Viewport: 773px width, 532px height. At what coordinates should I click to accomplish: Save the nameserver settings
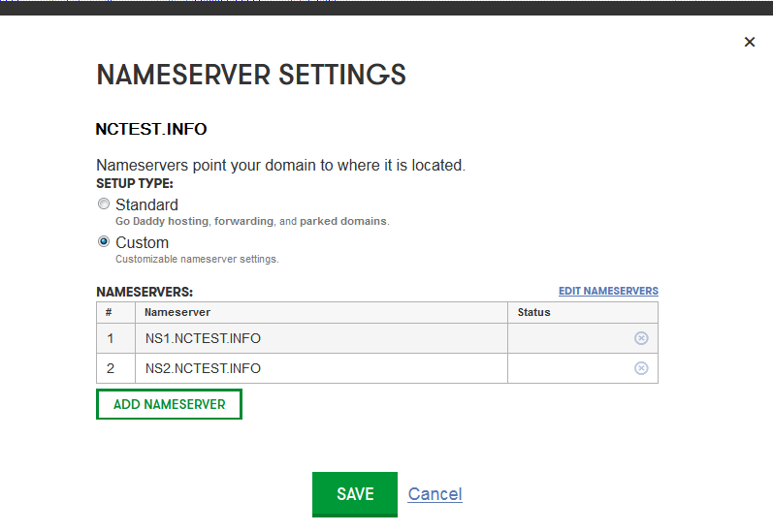click(355, 494)
